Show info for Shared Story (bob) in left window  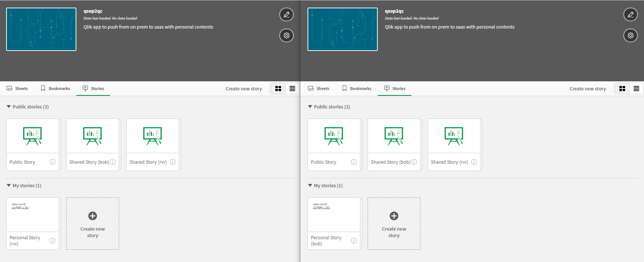pyautogui.click(x=113, y=162)
